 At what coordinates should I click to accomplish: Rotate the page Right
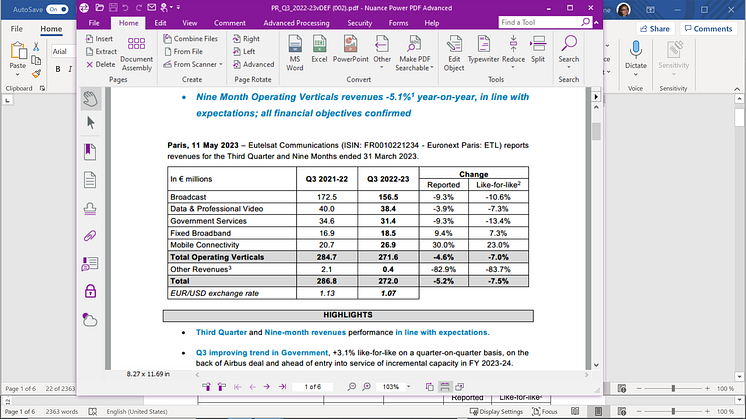pos(246,39)
